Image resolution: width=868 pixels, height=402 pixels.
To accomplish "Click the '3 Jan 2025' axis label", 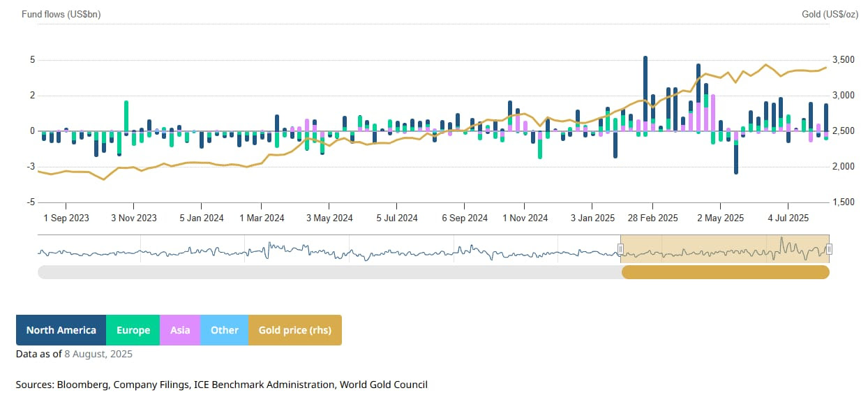I will click(x=592, y=218).
